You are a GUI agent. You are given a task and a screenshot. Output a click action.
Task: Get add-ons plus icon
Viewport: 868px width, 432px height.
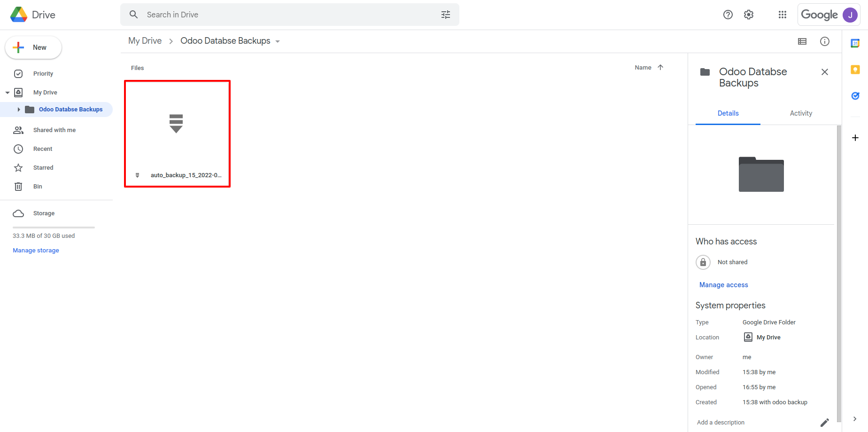855,138
